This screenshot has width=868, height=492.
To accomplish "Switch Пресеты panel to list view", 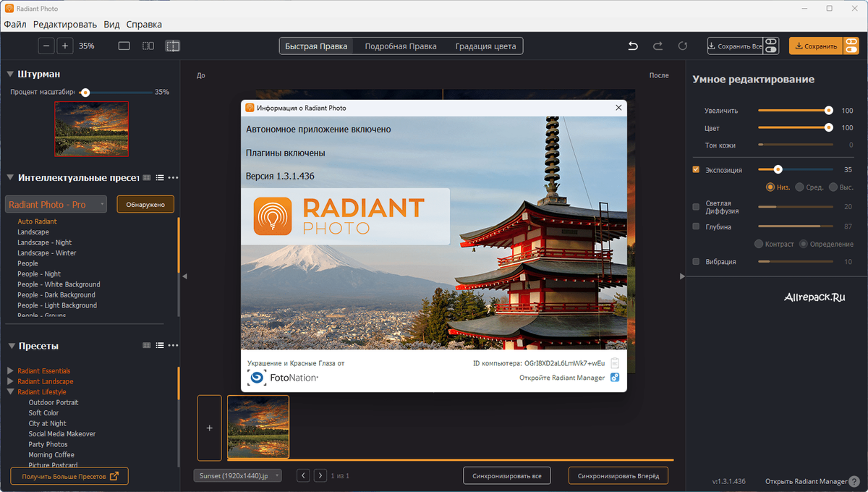I will pyautogui.click(x=160, y=346).
